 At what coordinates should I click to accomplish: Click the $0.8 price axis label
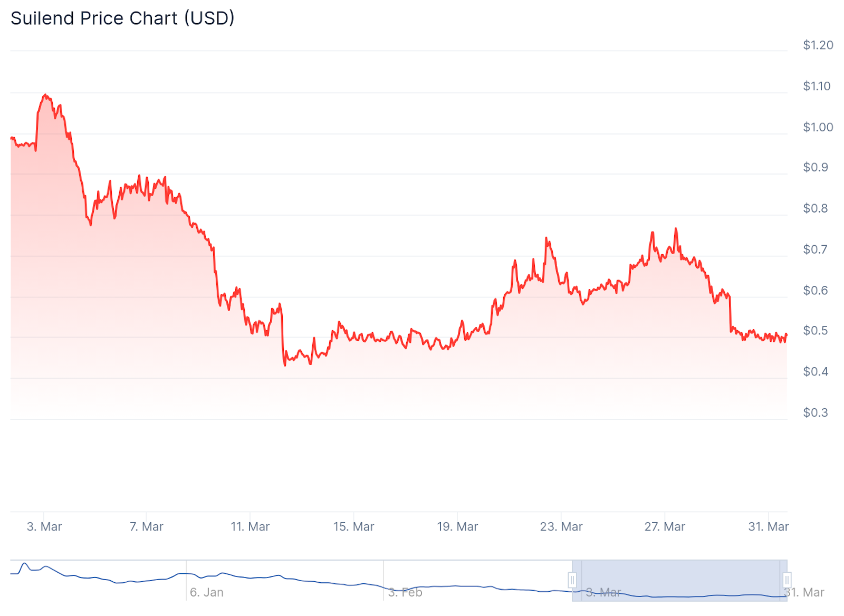pos(816,208)
